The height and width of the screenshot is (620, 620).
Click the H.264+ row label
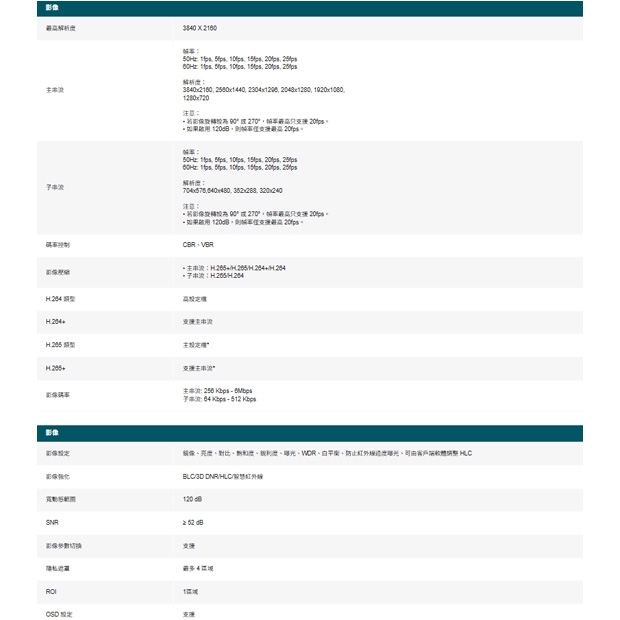[54, 321]
